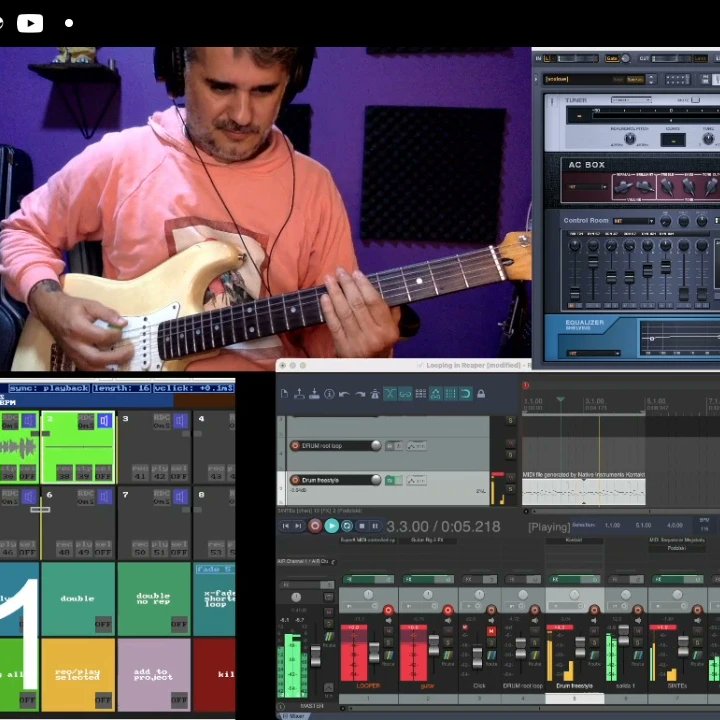The width and height of the screenshot is (720, 720).
Task: Click the pan knob on guitar mixer channel
Action: point(428,595)
